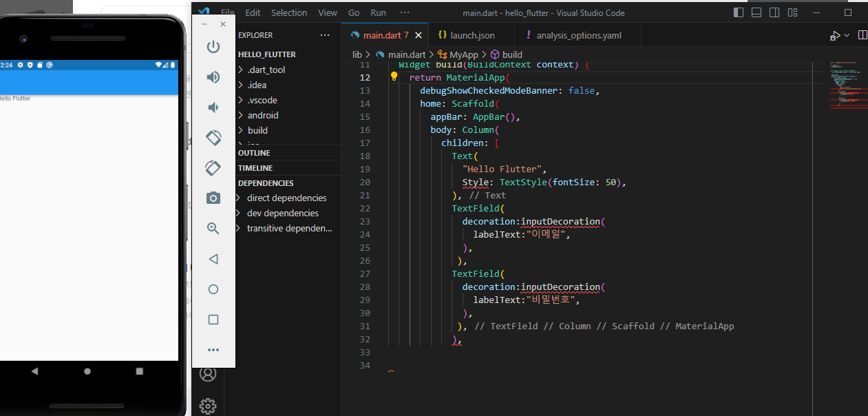Click the emulator toolbar Overview square
This screenshot has width=868, height=416.
(213, 320)
